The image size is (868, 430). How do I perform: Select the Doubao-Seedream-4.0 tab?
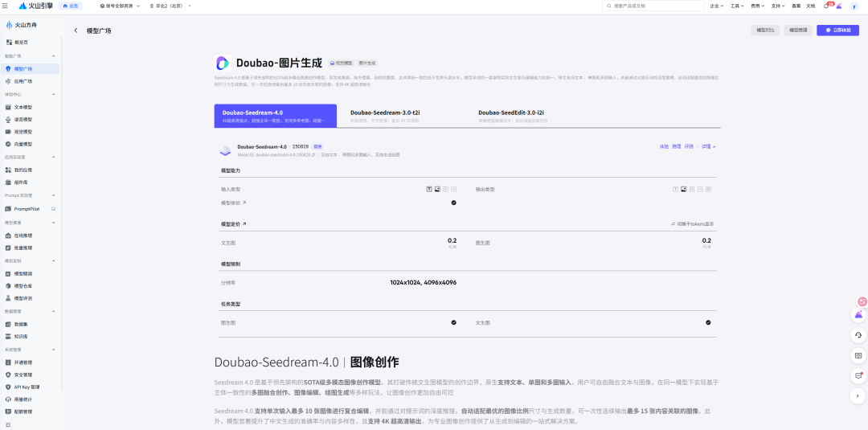pyautogui.click(x=276, y=116)
